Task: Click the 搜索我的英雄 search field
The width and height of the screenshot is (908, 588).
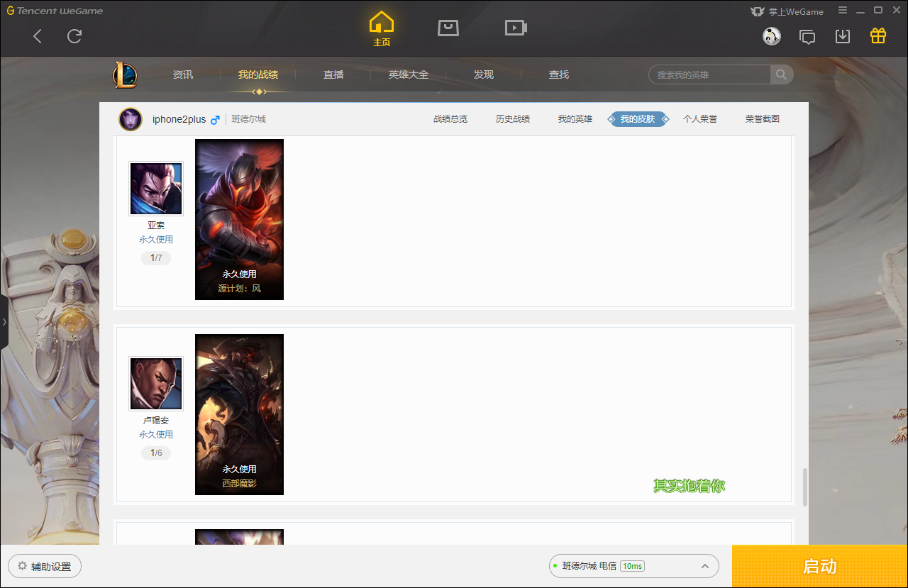Action: 709,74
